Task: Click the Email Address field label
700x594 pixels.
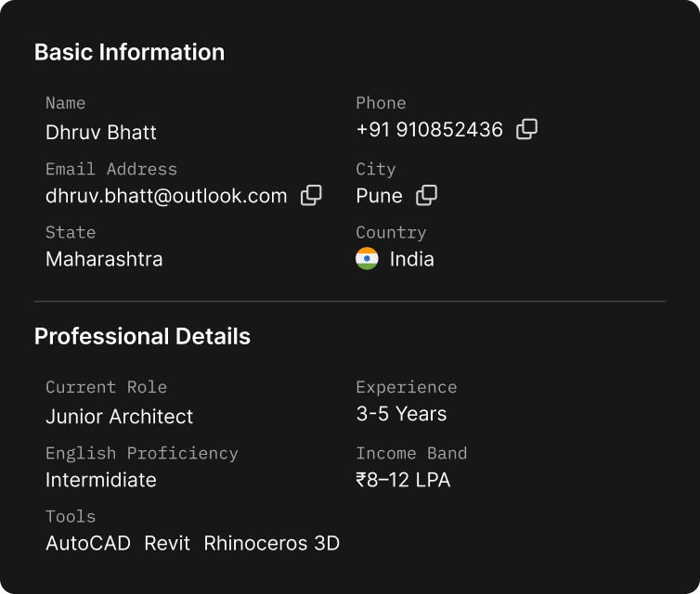Action: pyautogui.click(x=111, y=169)
